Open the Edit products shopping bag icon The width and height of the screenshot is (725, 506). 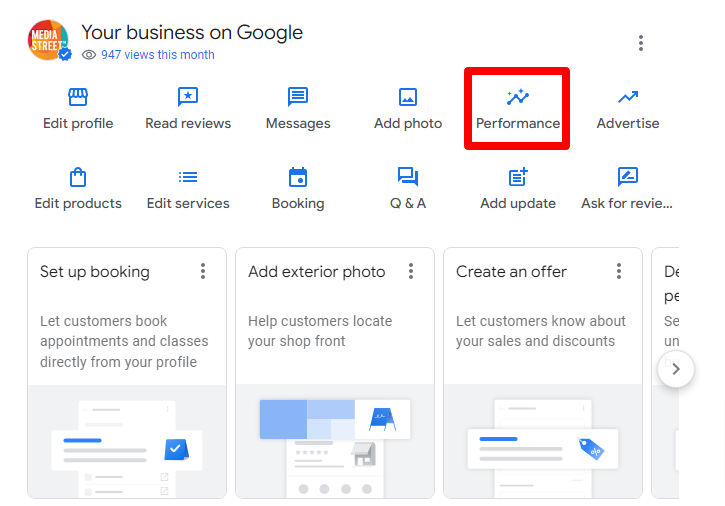pyautogui.click(x=78, y=177)
